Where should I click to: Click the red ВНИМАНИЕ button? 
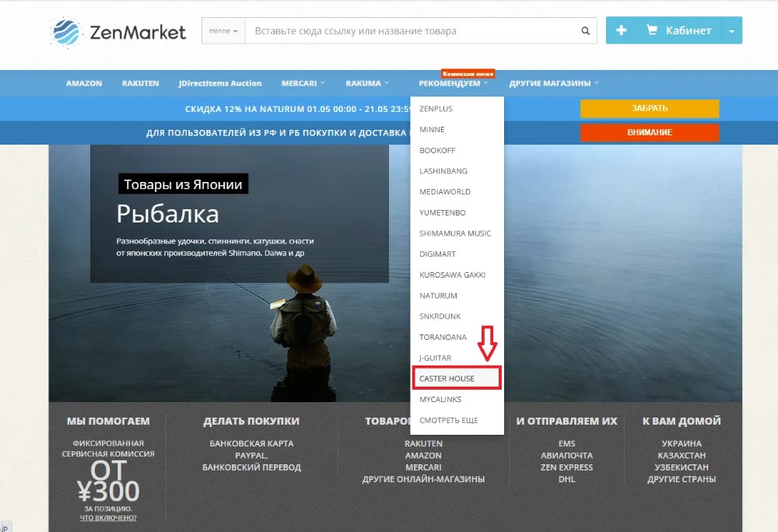click(650, 132)
